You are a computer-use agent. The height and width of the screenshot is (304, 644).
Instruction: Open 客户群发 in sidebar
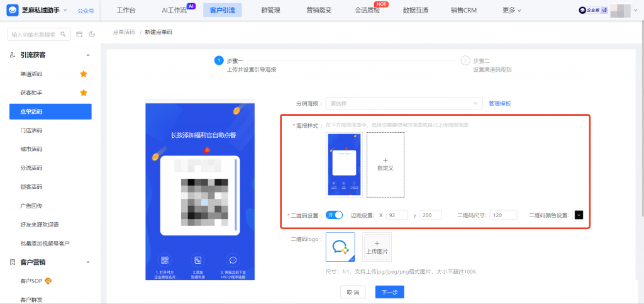(x=31, y=300)
